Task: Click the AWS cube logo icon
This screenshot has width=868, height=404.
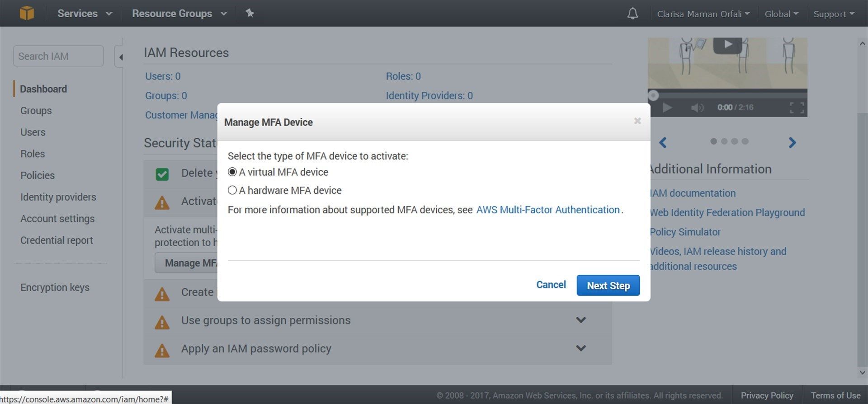Action: tap(27, 13)
